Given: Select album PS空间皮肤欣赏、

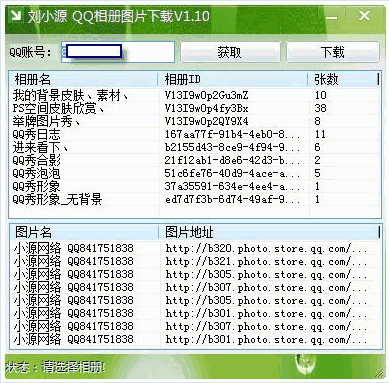Looking at the screenshot, I should (x=59, y=108).
